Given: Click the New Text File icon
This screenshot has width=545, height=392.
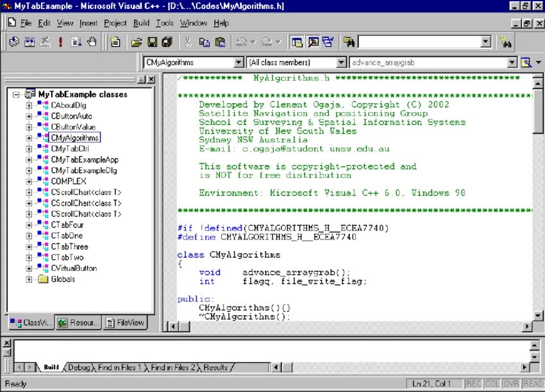Looking at the screenshot, I should (115, 42).
